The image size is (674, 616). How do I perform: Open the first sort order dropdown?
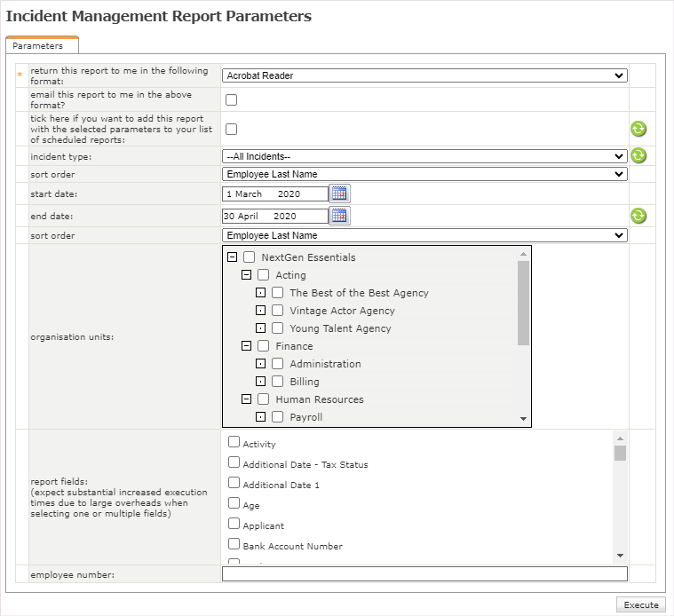pyautogui.click(x=424, y=174)
